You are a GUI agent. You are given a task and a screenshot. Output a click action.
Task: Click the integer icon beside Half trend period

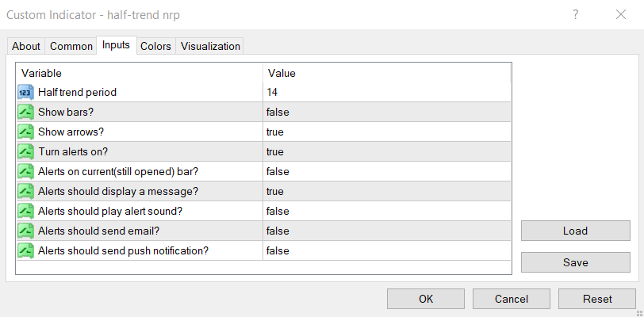point(25,93)
